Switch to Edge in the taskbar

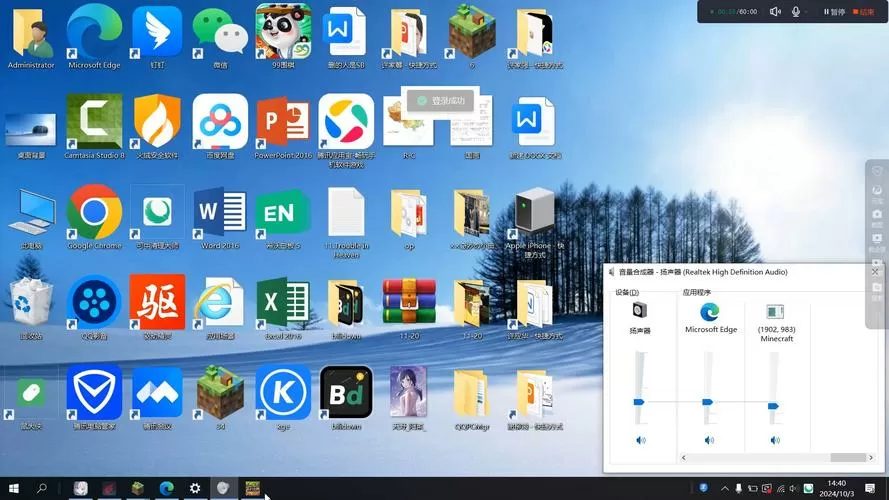167,488
